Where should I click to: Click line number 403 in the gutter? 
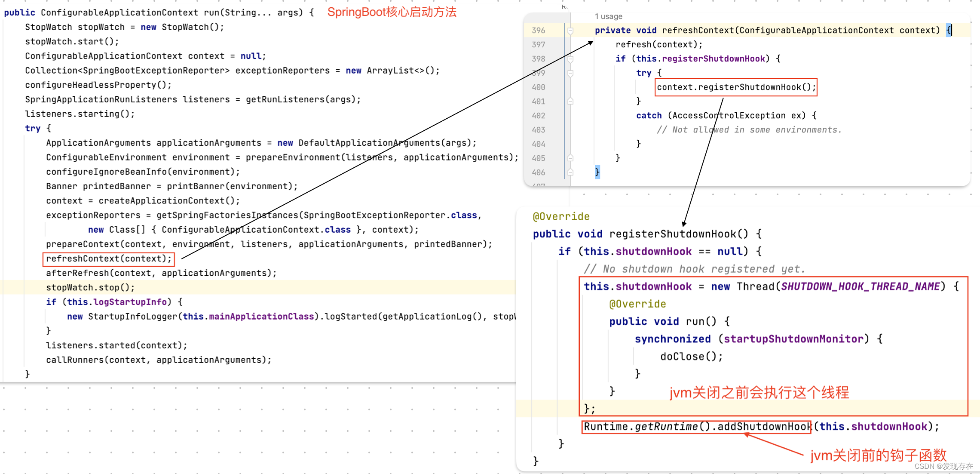coord(538,130)
